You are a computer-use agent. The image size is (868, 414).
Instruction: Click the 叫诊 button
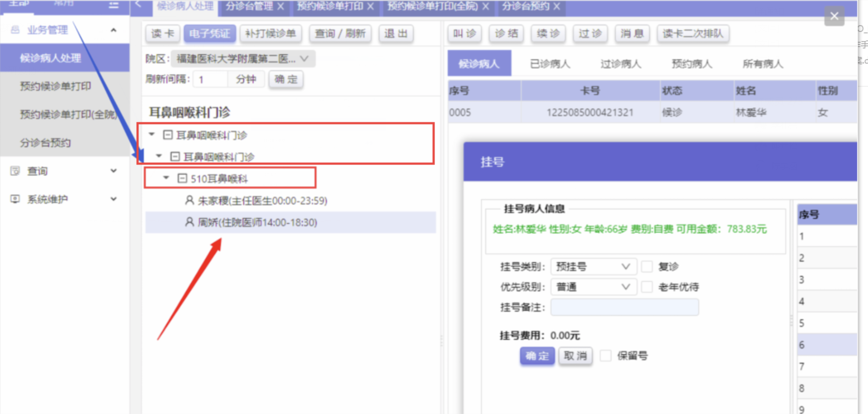click(464, 34)
